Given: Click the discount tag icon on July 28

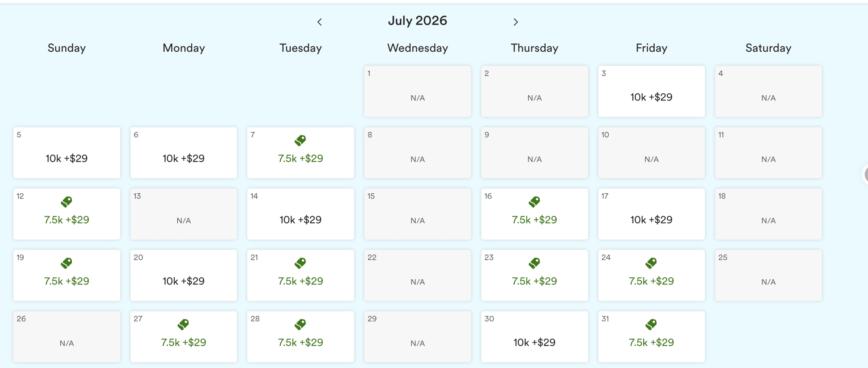Looking at the screenshot, I should 300,324.
